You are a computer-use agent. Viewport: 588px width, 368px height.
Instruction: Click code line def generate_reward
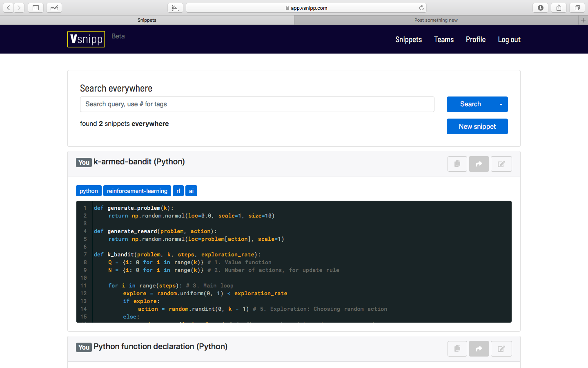point(155,231)
